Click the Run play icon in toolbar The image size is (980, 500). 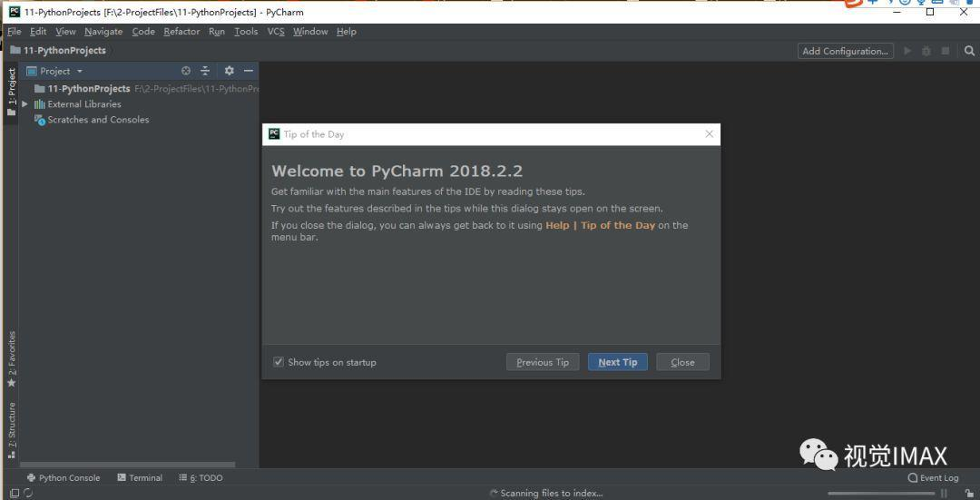[x=907, y=51]
